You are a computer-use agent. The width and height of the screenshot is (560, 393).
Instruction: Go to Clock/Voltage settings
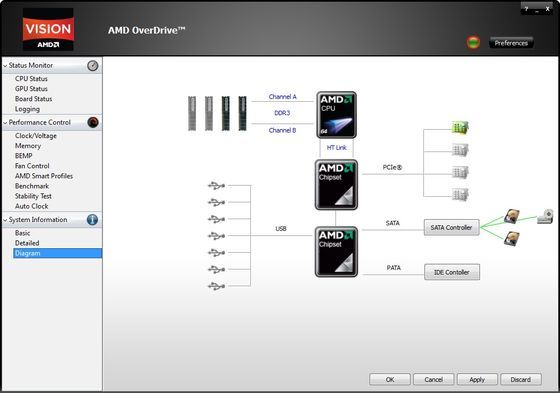[36, 136]
